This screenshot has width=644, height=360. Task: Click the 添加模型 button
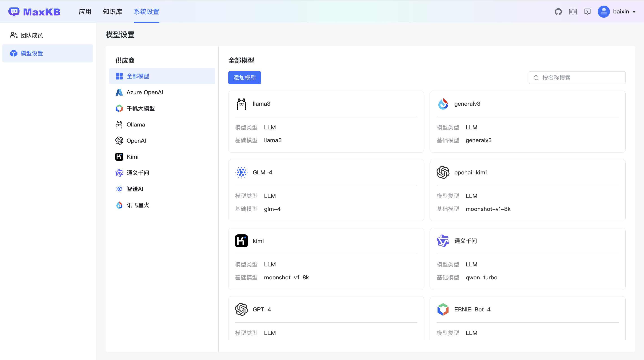244,78
